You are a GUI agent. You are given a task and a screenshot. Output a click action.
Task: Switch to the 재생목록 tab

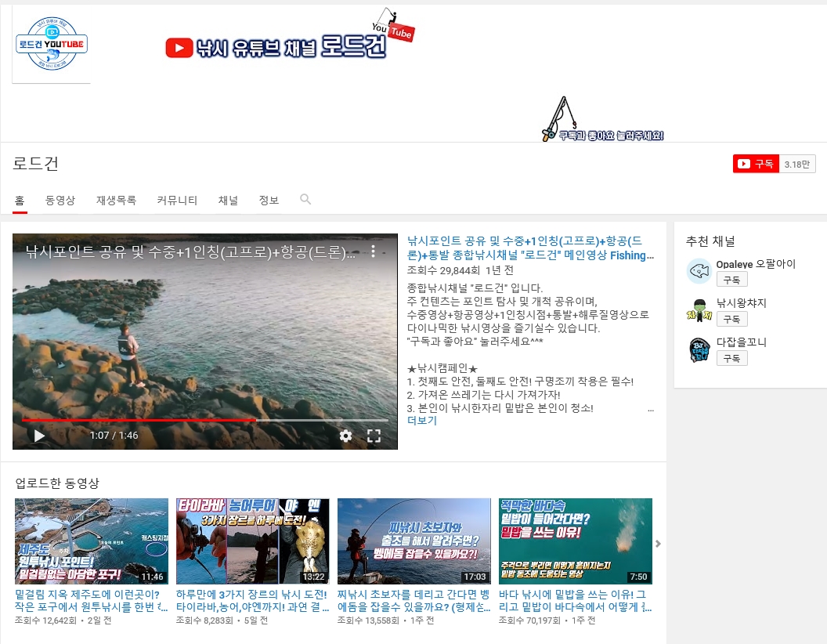[x=116, y=201]
